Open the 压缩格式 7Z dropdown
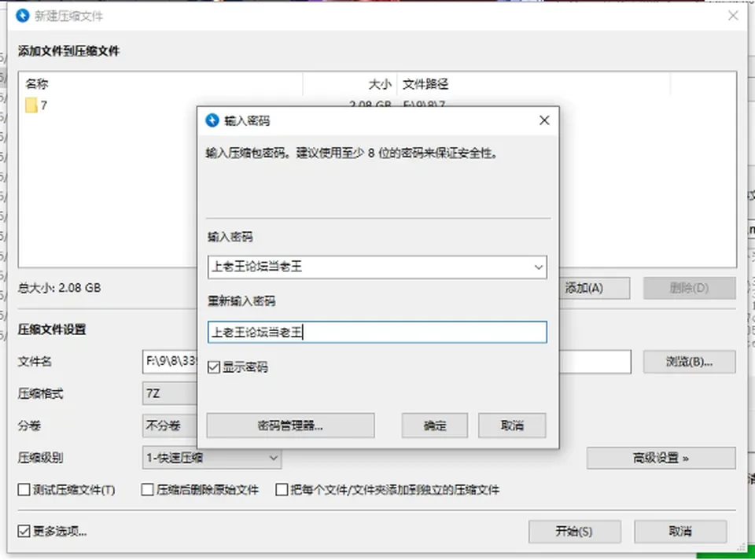Image resolution: width=755 pixels, height=560 pixels. tap(170, 393)
